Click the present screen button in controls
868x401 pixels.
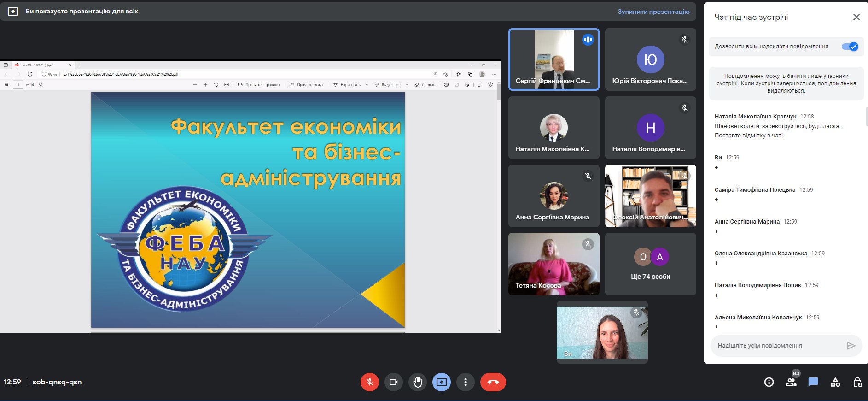[442, 382]
